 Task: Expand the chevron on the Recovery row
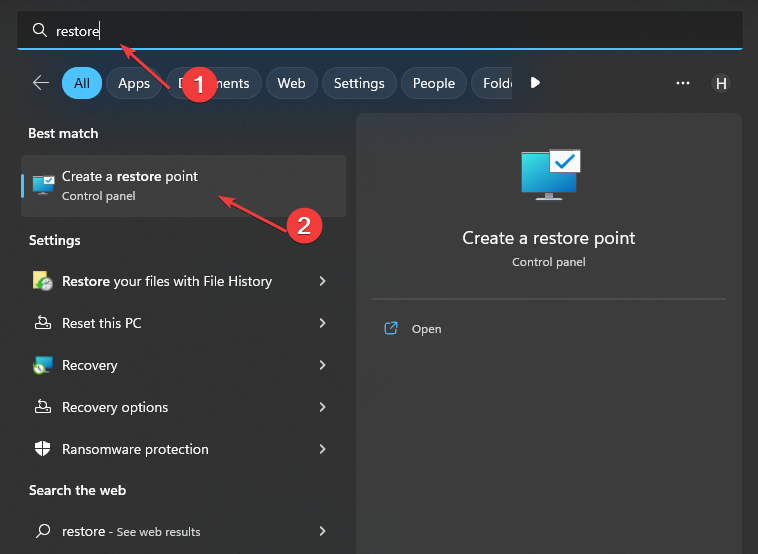tap(322, 365)
